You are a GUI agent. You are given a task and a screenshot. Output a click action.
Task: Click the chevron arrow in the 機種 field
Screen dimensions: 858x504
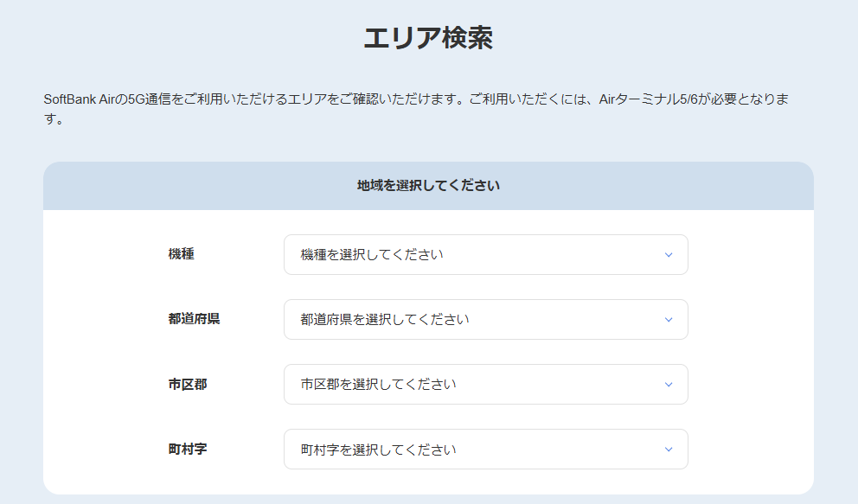pyautogui.click(x=668, y=255)
